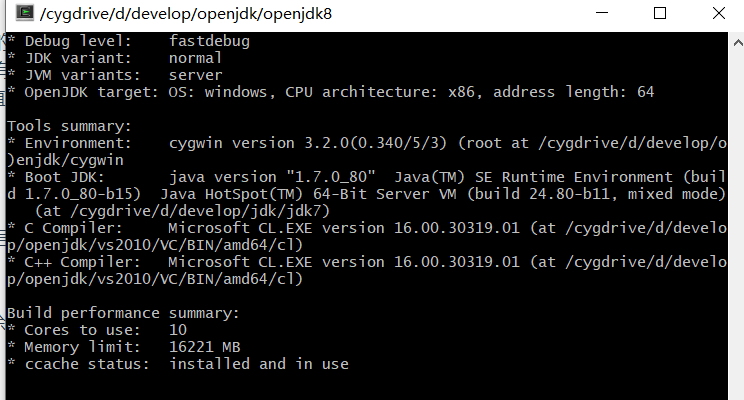
Task: Click the 'JDK variant: normal' line
Action: pos(115,58)
